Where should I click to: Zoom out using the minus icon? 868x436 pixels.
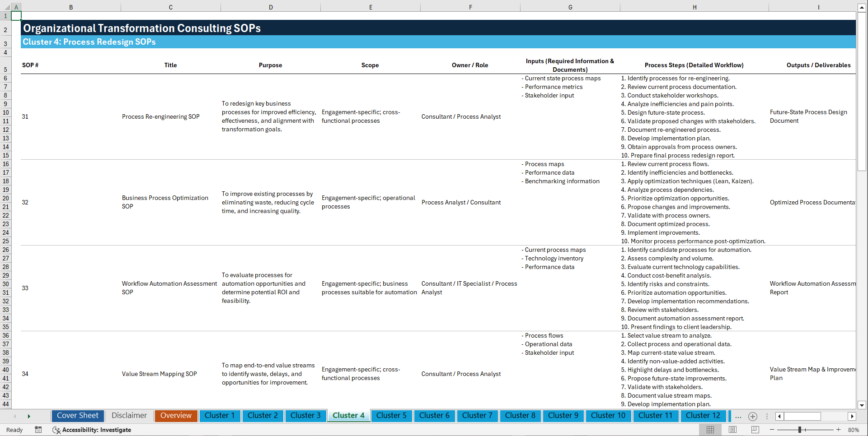(772, 430)
